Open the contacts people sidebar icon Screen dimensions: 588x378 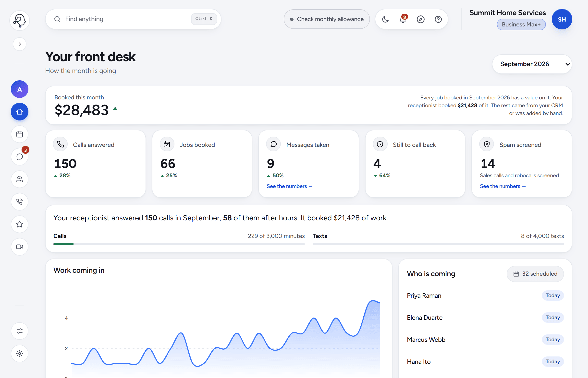tap(20, 179)
